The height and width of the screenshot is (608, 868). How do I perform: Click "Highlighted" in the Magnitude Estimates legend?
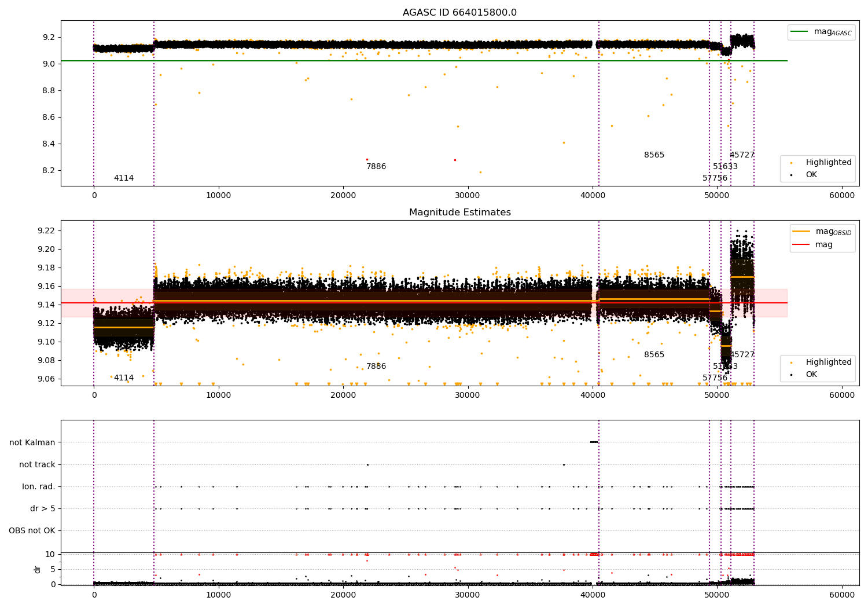(829, 362)
